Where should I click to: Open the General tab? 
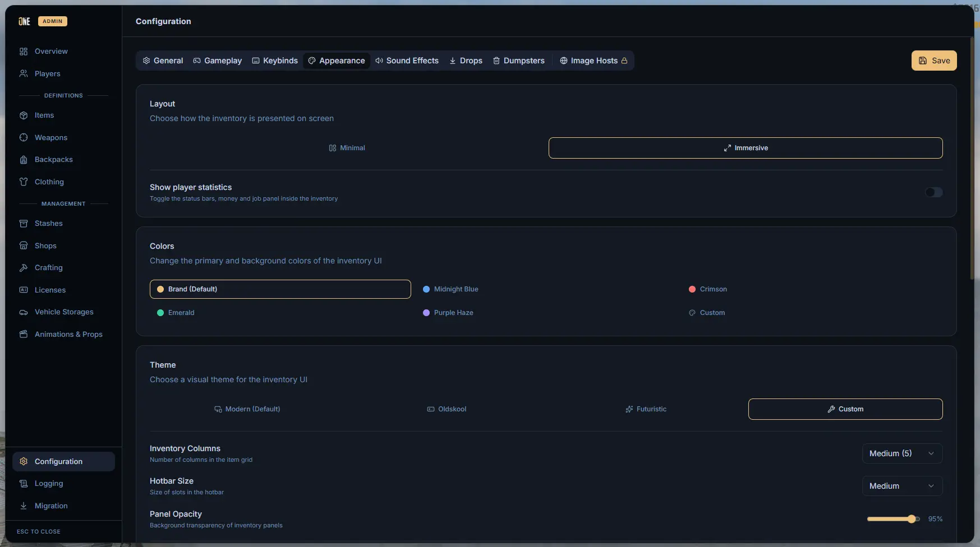(163, 61)
